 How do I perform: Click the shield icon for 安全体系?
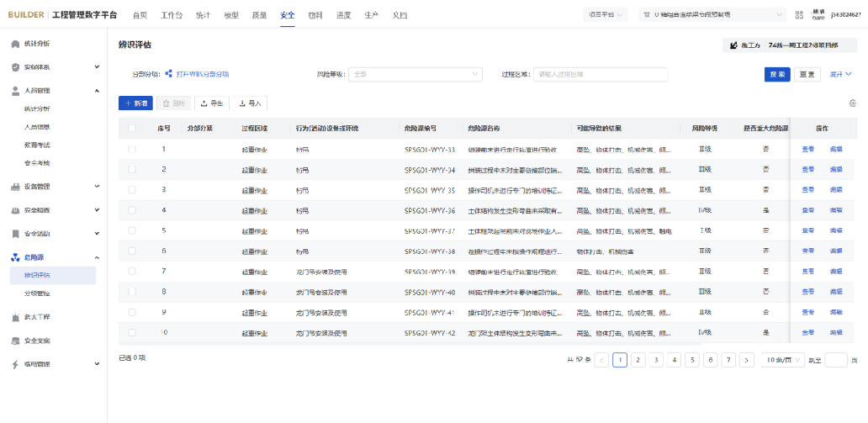pos(16,67)
